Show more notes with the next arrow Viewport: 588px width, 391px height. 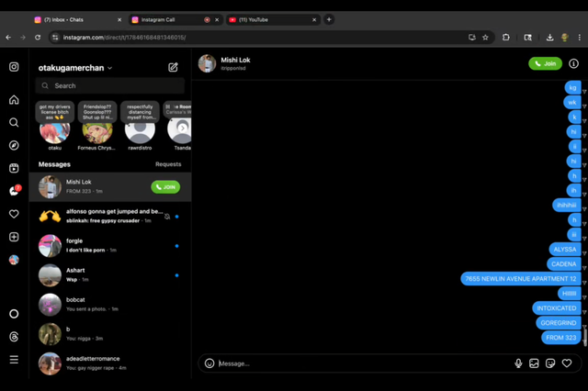(182, 128)
